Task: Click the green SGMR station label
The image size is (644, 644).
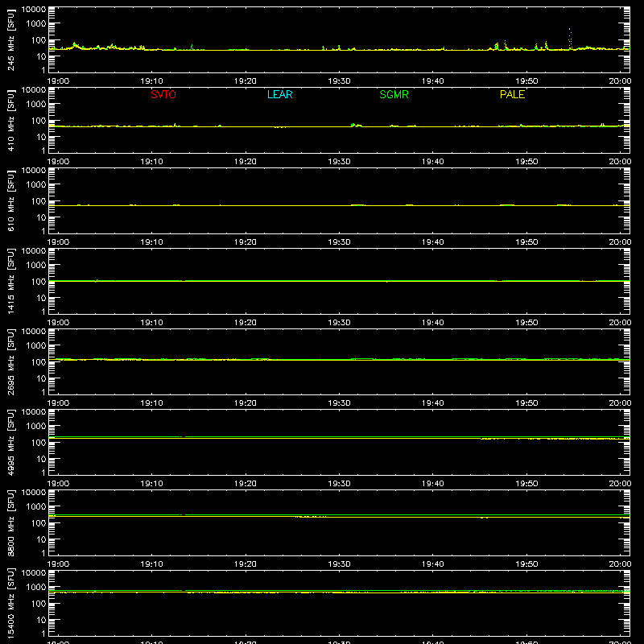Action: 394,94
